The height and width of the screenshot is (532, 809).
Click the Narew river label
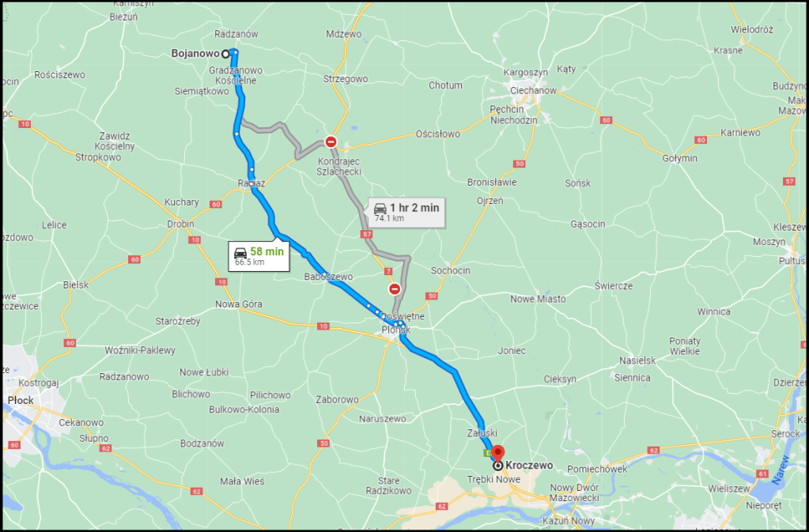tap(781, 470)
